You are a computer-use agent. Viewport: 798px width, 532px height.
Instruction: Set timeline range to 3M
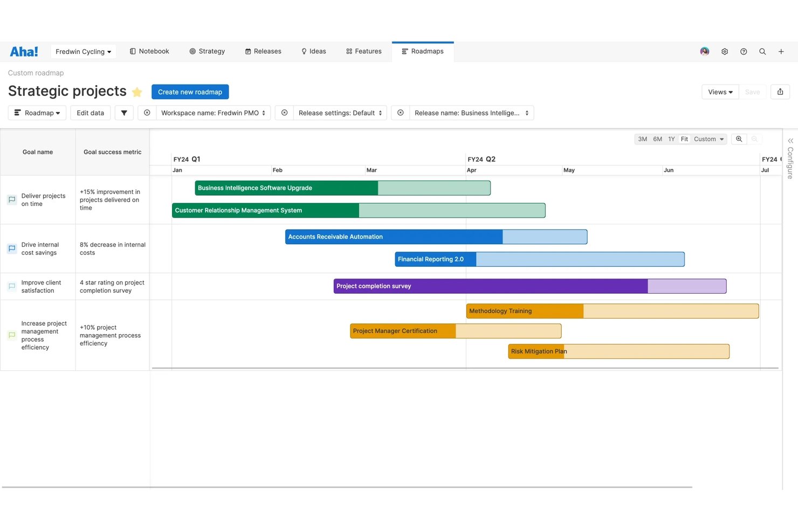click(x=643, y=139)
